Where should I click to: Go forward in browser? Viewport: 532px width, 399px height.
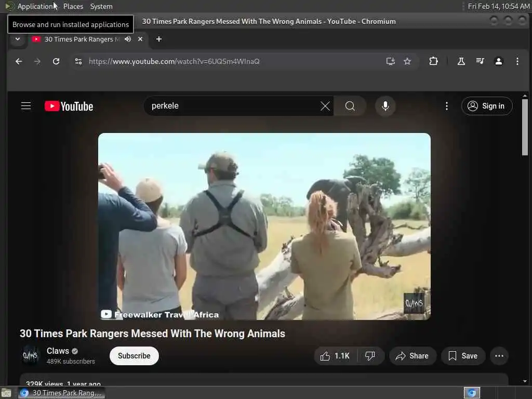click(x=37, y=61)
